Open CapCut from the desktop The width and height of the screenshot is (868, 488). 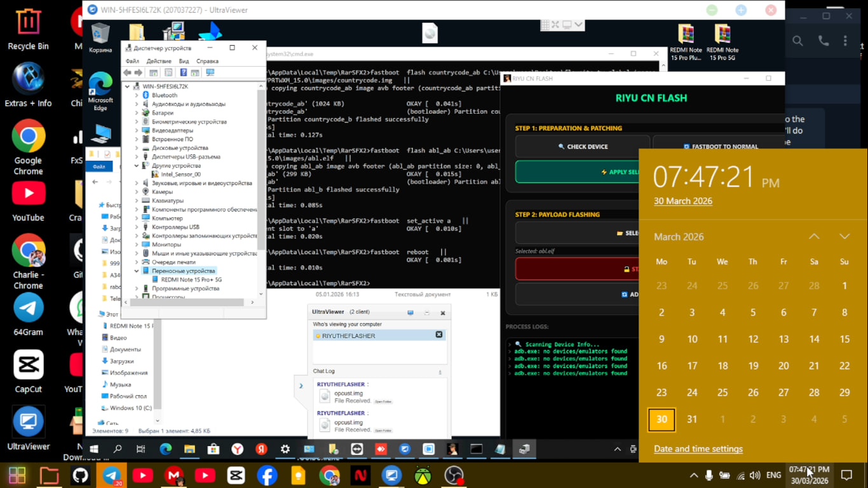tap(28, 372)
